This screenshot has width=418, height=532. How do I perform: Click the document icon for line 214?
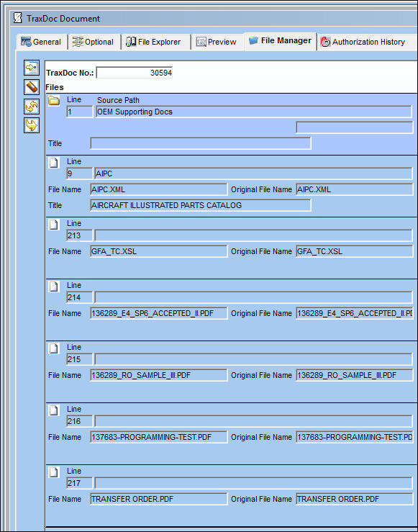pos(54,287)
